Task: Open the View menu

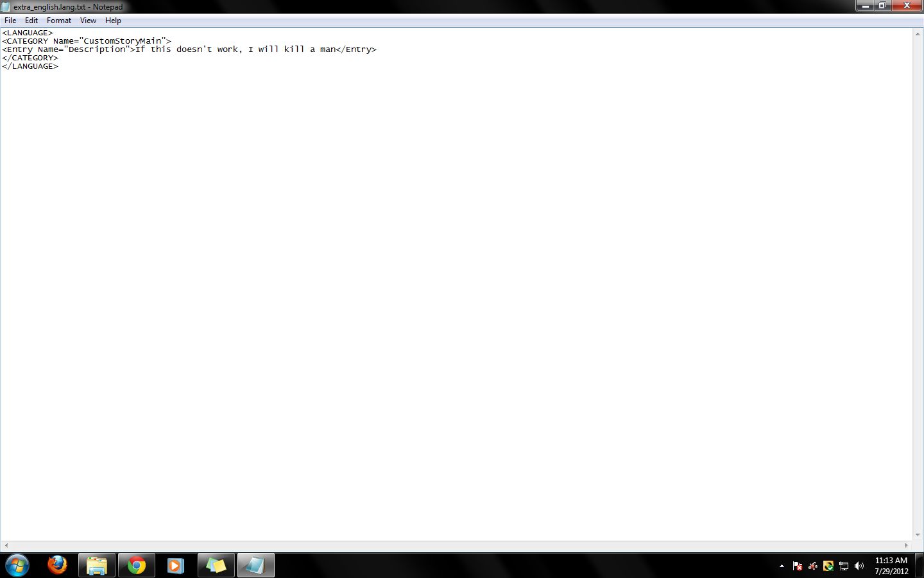Action: point(88,21)
